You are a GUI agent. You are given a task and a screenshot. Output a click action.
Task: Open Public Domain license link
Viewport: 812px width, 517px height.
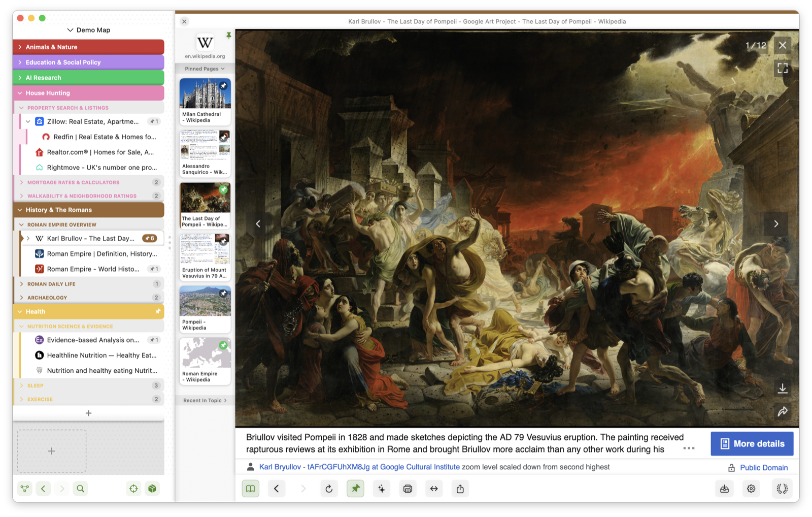click(764, 468)
